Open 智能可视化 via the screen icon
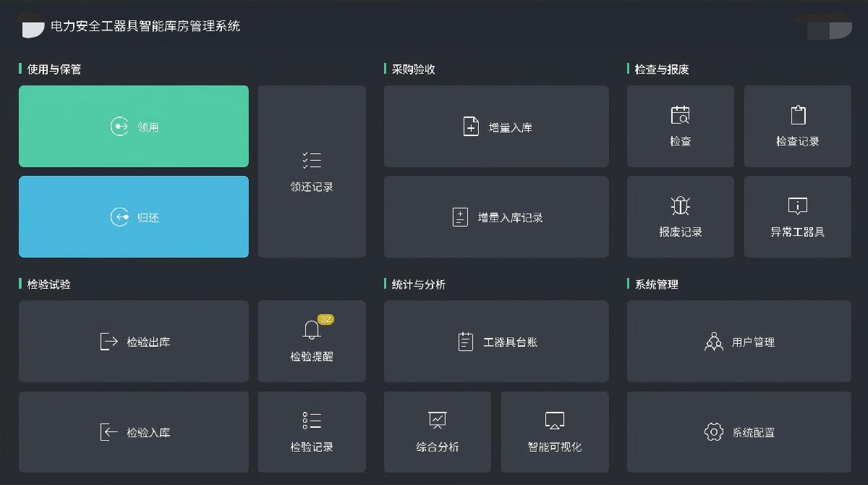868x485 pixels. [554, 420]
